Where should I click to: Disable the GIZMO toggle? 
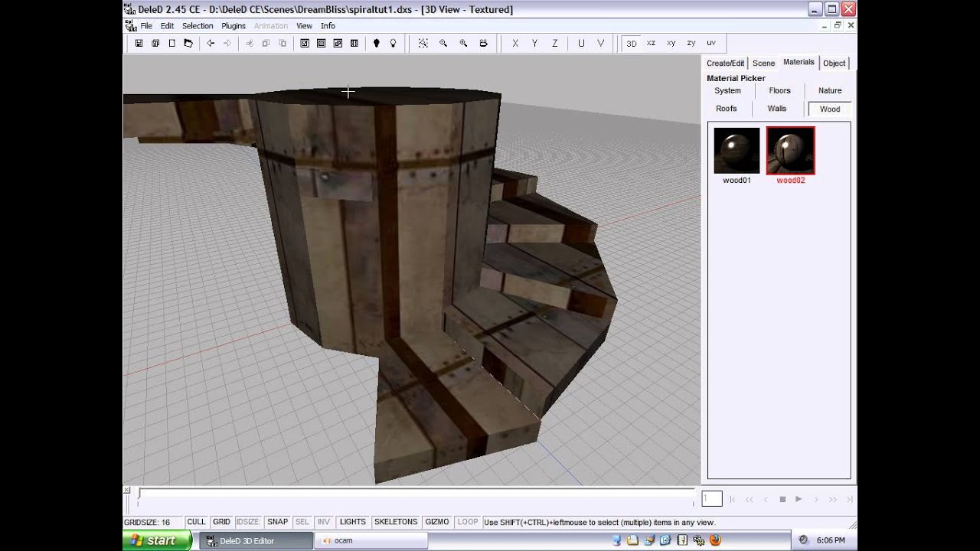[437, 522]
